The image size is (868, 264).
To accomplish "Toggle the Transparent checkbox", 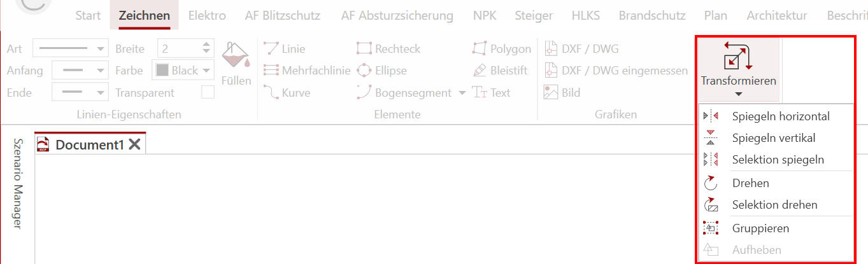I will [208, 92].
